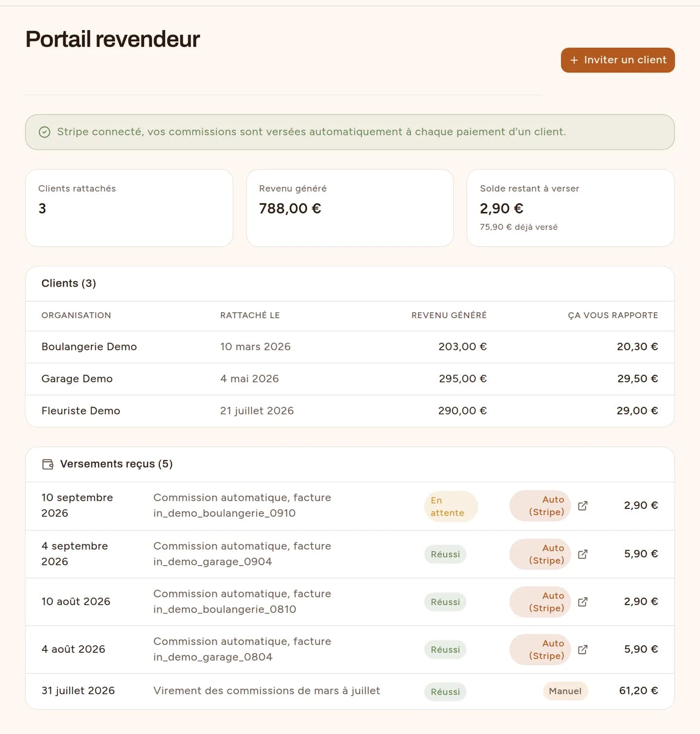Click the ÇA VOUS RAPPORTE column header
The image size is (700, 734).
(612, 315)
